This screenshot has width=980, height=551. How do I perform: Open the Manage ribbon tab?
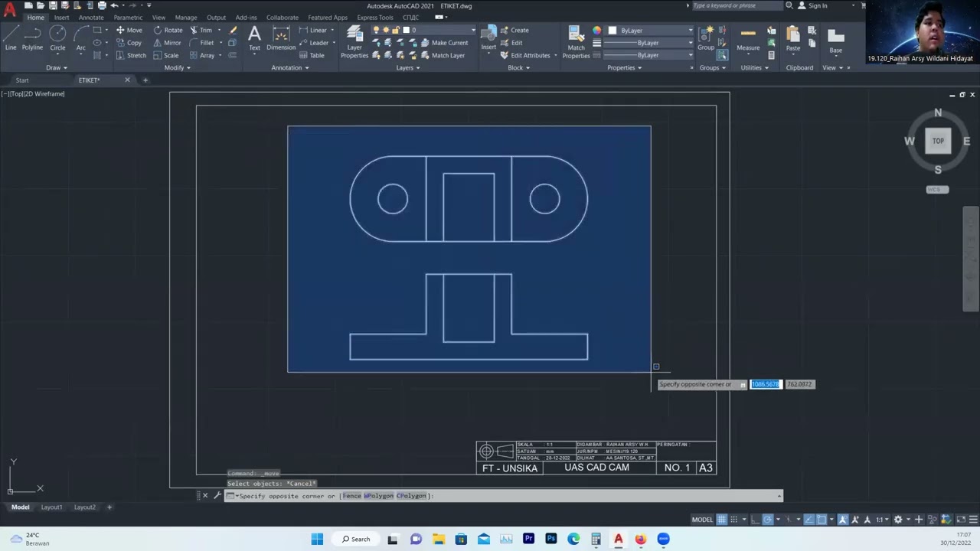[x=186, y=17]
